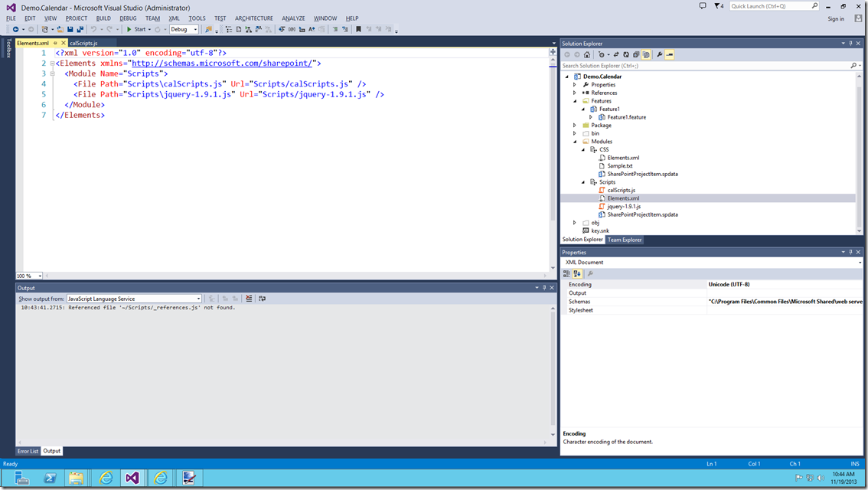868x490 pixels.
Task: Expand the obj folder node
Action: pyautogui.click(x=575, y=223)
